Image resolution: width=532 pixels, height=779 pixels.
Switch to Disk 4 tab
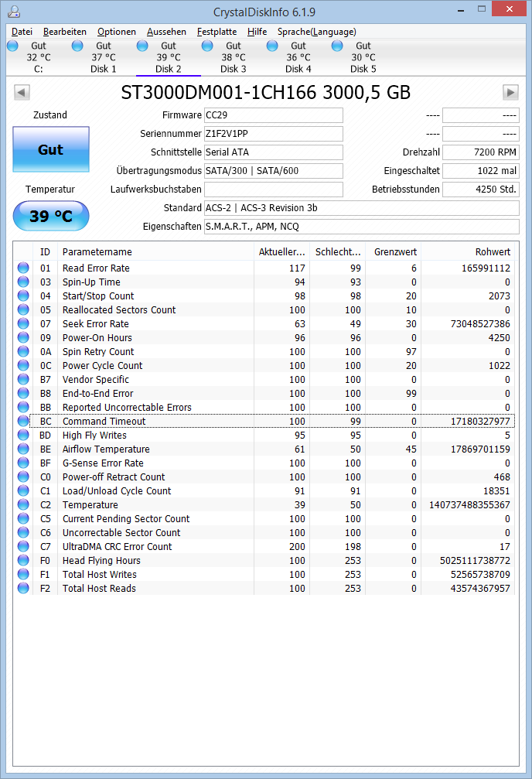(298, 57)
